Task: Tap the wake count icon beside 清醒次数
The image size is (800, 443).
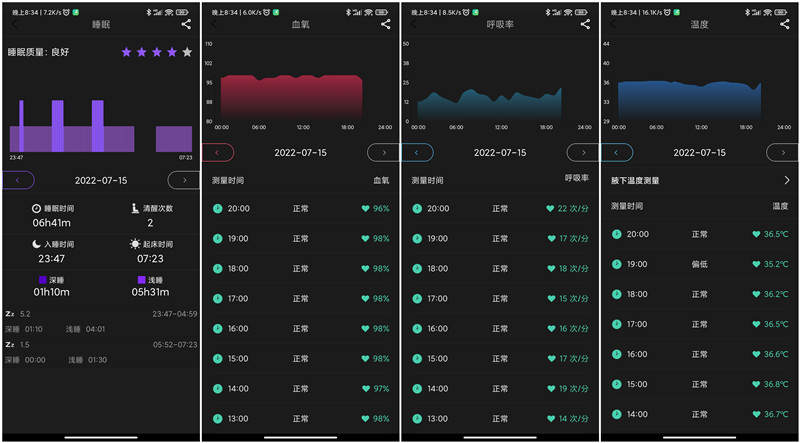Action: tap(135, 208)
